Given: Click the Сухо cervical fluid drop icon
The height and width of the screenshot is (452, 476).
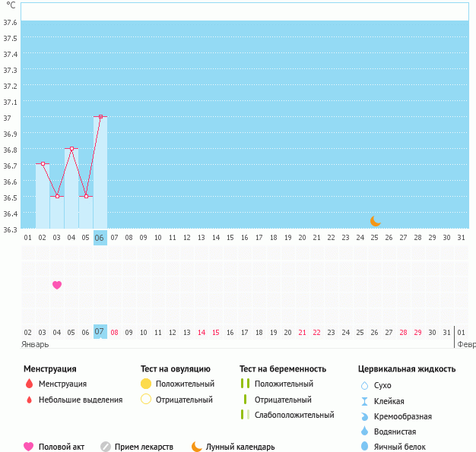Looking at the screenshot, I should click(364, 386).
